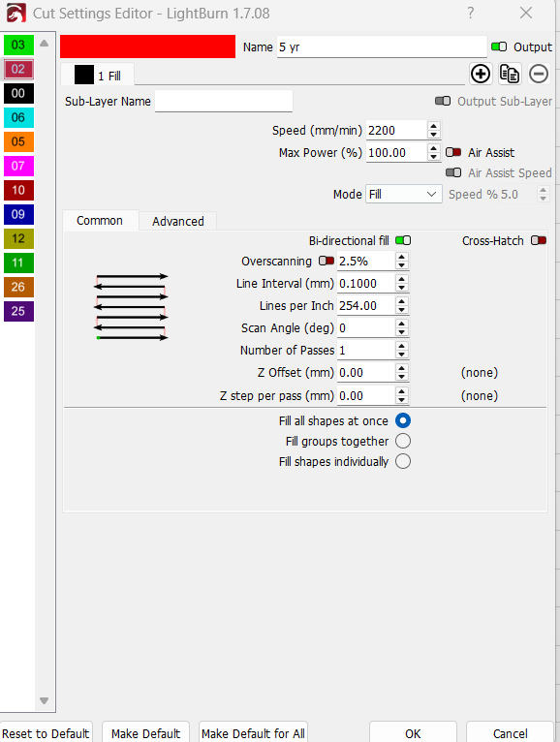560x742 pixels.
Task: Click the red layer color swatch
Action: [147, 46]
